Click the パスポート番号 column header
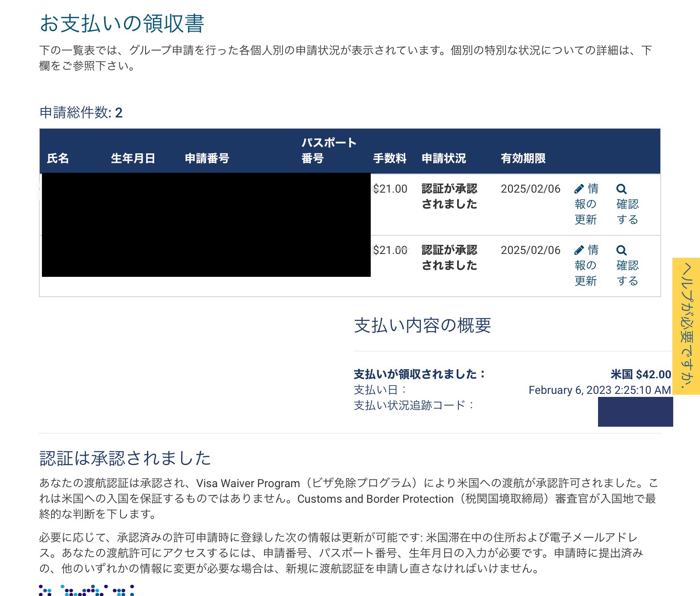This screenshot has width=700, height=596. click(x=329, y=151)
